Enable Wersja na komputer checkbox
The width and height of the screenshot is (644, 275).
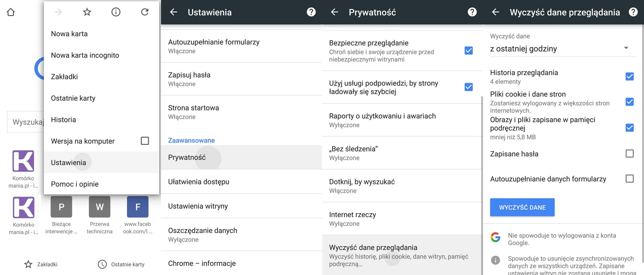coord(145,141)
